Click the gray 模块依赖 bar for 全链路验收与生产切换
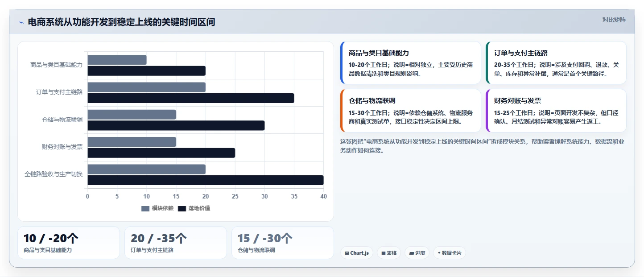644x277 pixels. click(x=146, y=169)
